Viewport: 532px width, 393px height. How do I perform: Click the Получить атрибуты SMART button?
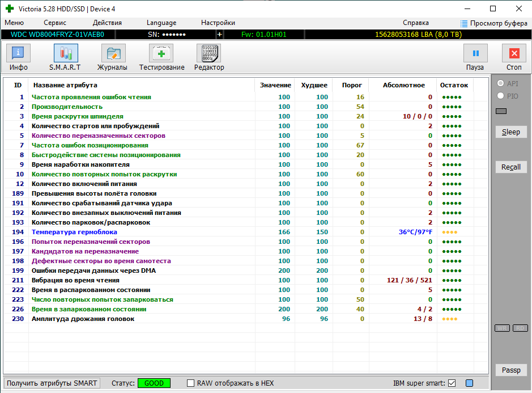[52, 383]
